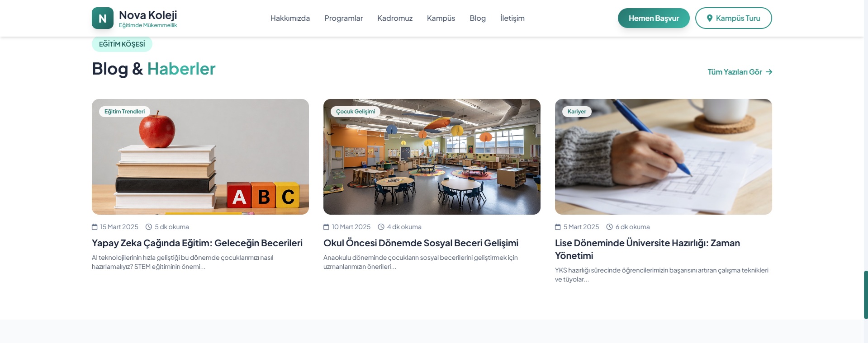Click the Hemen Başvur button
The image size is (868, 343).
tap(654, 18)
